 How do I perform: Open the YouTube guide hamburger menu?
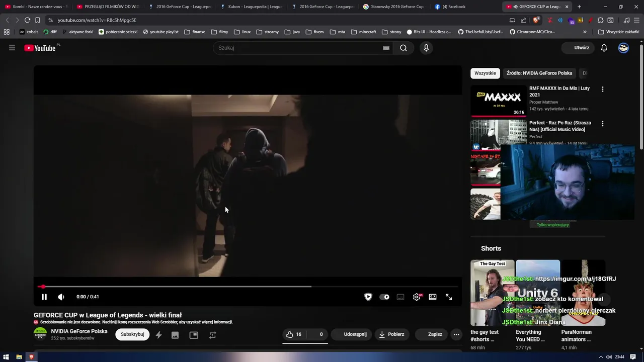[12, 48]
